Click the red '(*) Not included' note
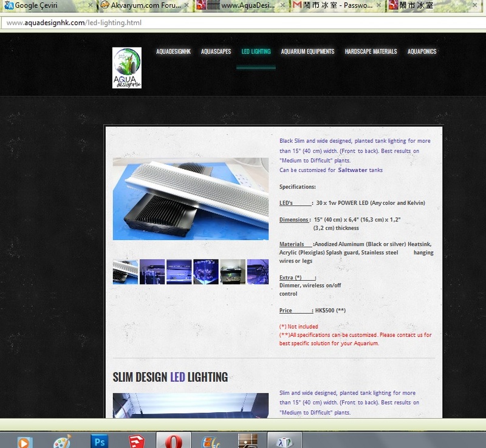The image size is (486, 448). tap(298, 326)
